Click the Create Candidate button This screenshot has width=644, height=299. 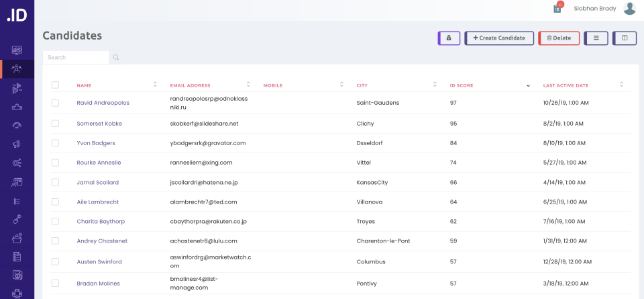[499, 38]
